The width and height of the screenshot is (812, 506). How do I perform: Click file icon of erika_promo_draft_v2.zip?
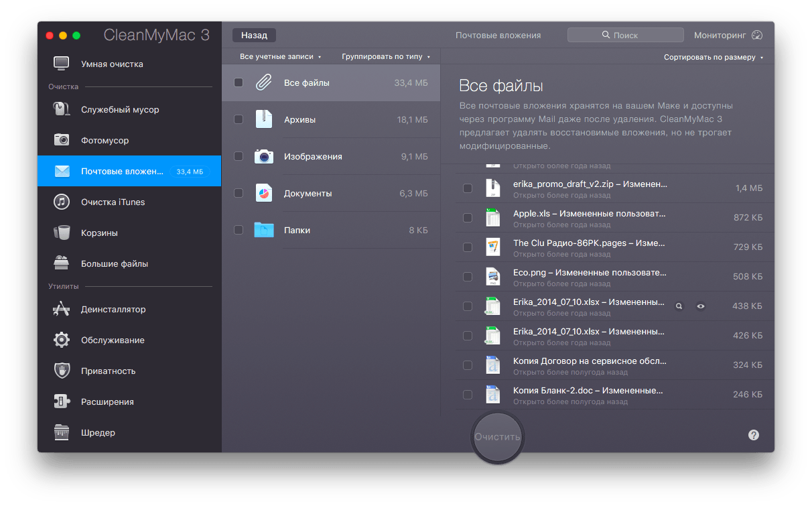coord(492,188)
